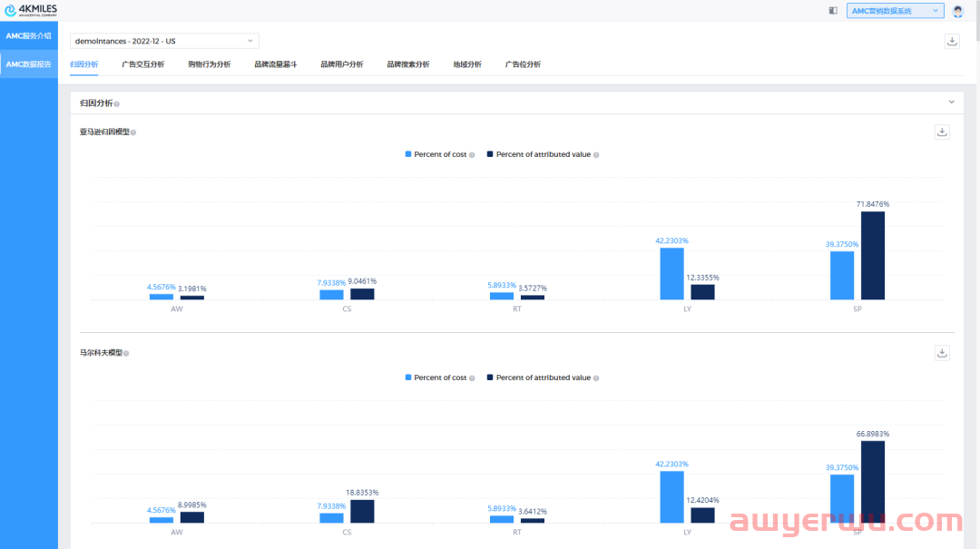The height and width of the screenshot is (549, 980).
Task: Switch to the 归因分析 tab
Action: [x=83, y=64]
